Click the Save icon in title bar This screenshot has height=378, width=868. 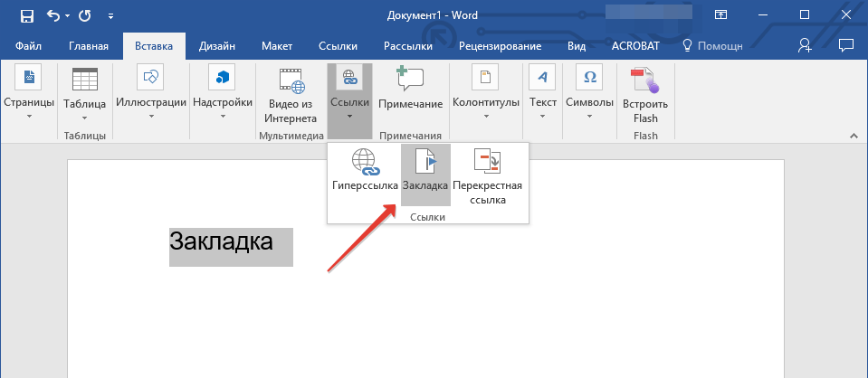[26, 15]
